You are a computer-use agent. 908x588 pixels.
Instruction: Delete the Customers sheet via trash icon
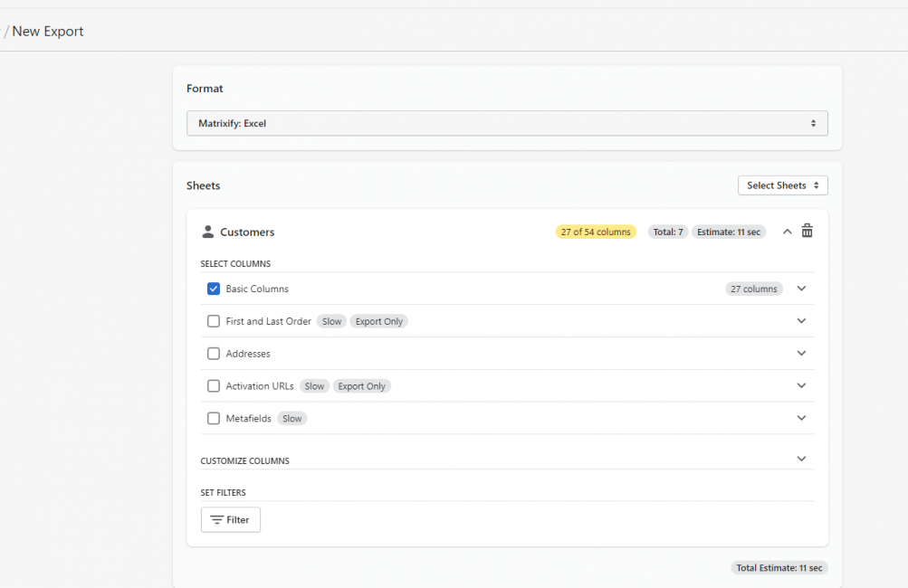pyautogui.click(x=807, y=231)
